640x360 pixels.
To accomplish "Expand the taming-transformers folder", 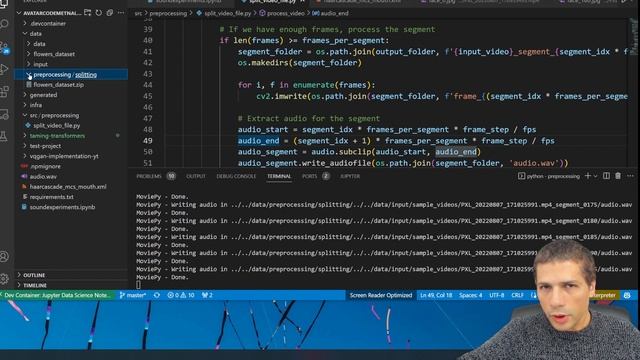I will [x=57, y=136].
